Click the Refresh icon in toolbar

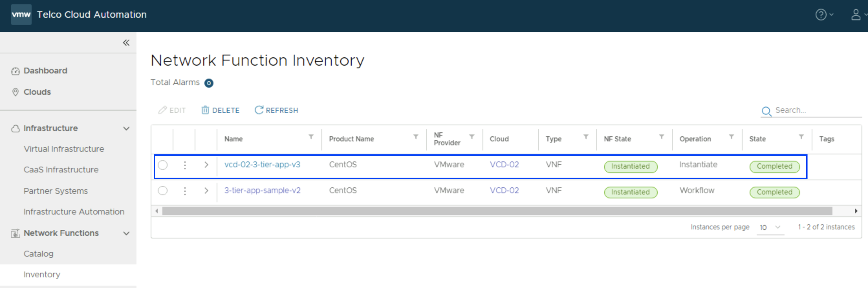(x=258, y=110)
